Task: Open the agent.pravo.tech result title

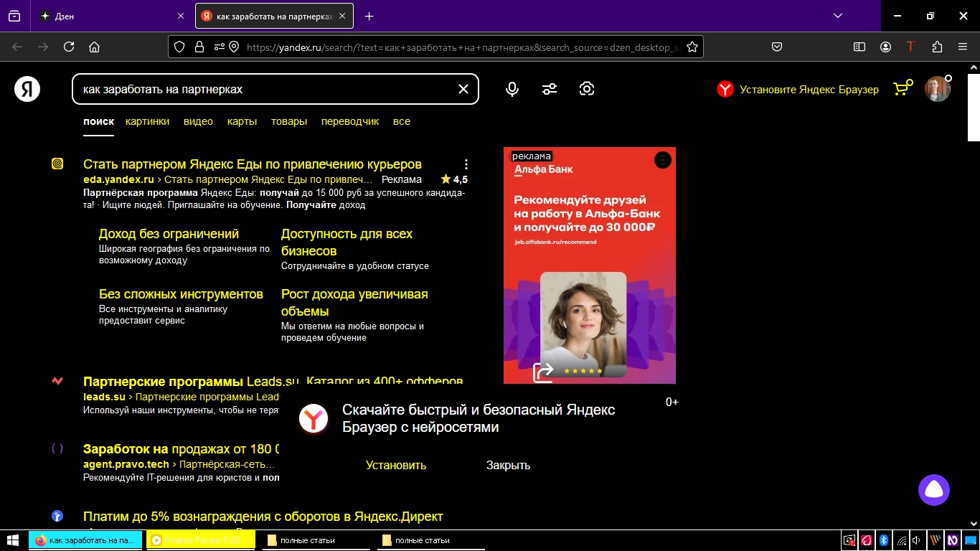Action: 181,449
